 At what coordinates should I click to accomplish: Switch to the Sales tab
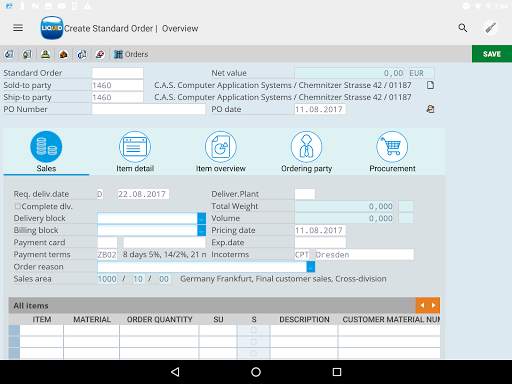(x=46, y=152)
